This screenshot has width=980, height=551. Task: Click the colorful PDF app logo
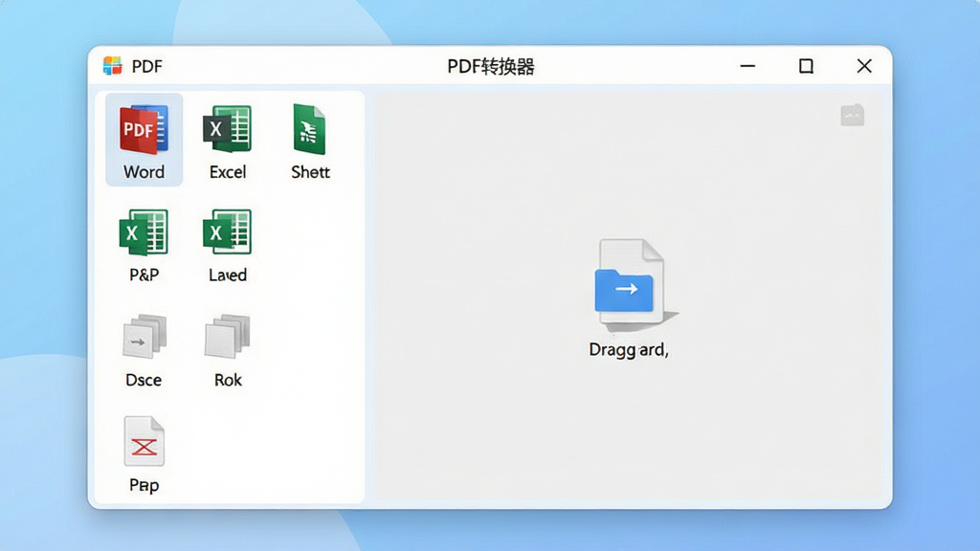113,66
